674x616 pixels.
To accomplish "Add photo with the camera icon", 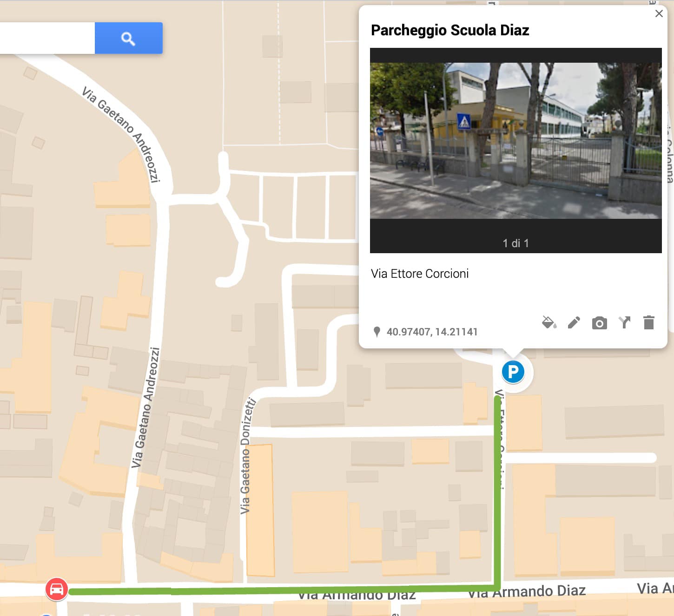I will 599,323.
